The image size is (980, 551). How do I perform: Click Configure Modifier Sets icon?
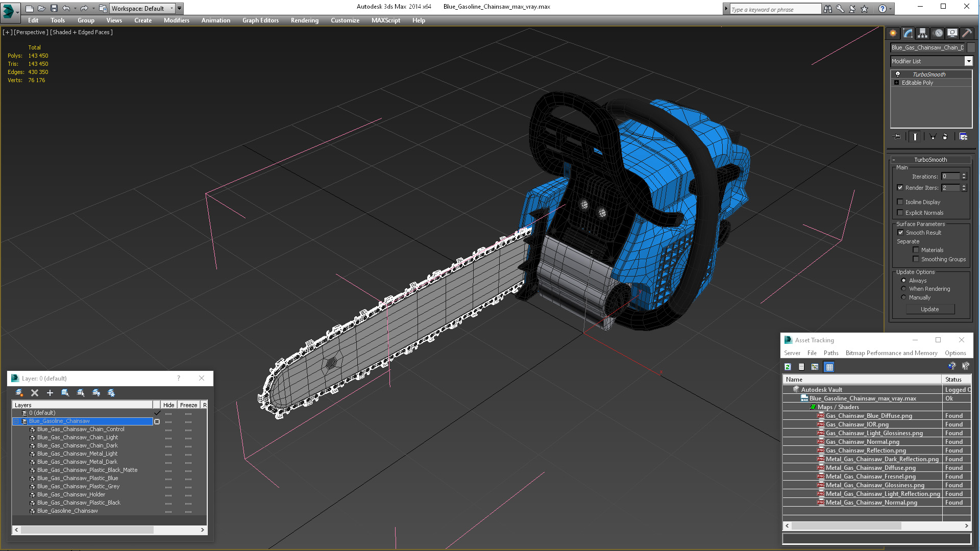tap(963, 137)
